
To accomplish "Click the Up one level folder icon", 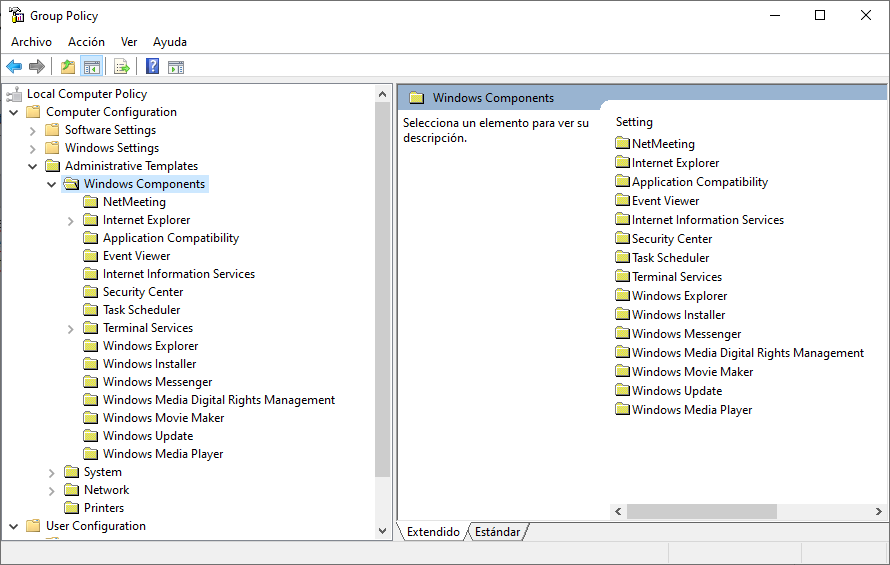I will (x=68, y=67).
